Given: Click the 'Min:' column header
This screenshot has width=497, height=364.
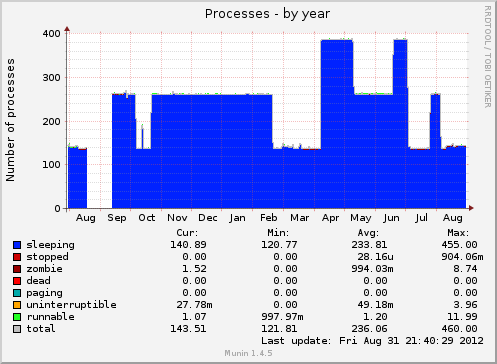Looking at the screenshot, I should tap(278, 233).
